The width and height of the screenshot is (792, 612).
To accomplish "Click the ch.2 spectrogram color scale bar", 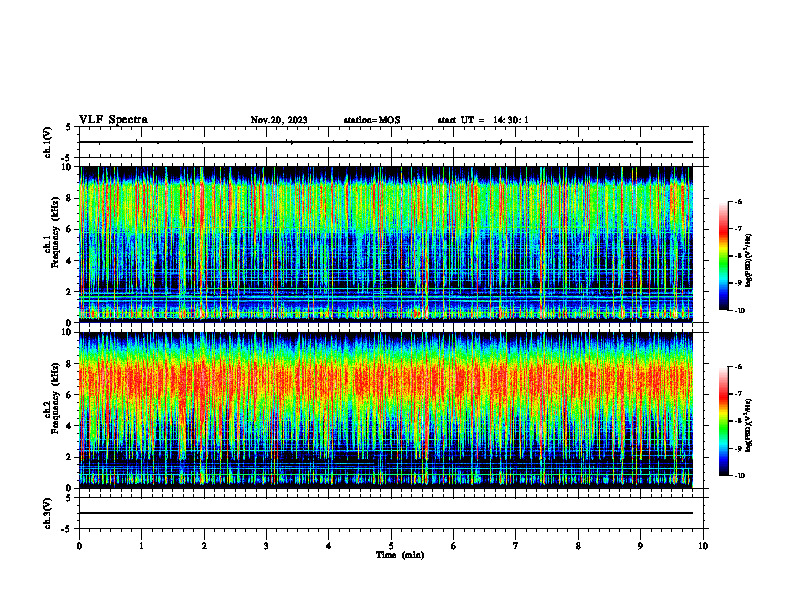I will pos(723,421).
